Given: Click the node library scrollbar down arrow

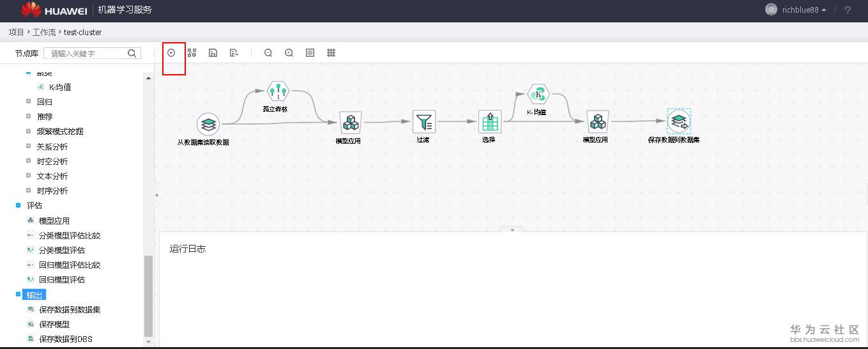Looking at the screenshot, I should click(149, 342).
